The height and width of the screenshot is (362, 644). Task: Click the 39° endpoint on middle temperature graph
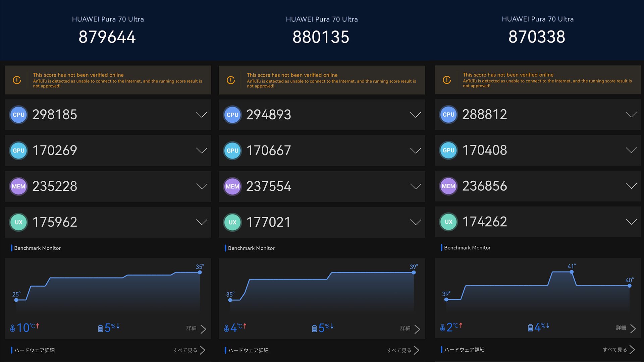414,273
